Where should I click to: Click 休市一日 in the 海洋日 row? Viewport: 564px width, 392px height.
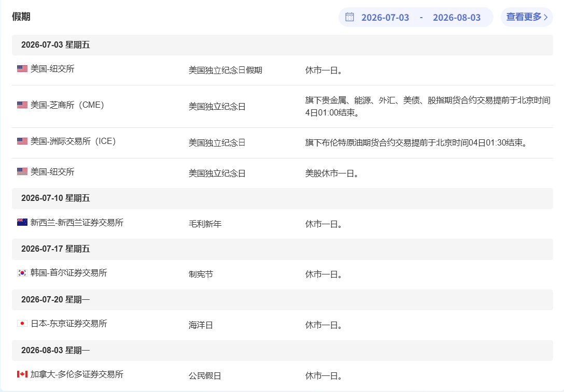(x=323, y=325)
